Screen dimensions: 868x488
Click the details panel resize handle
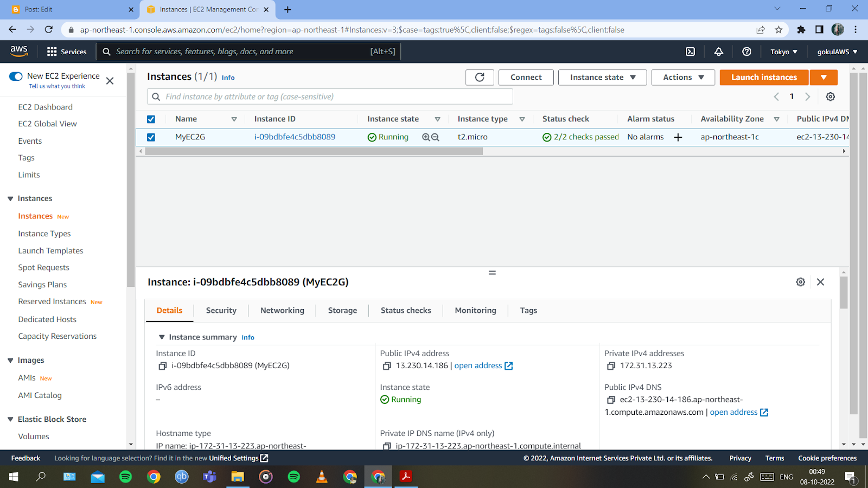(492, 273)
